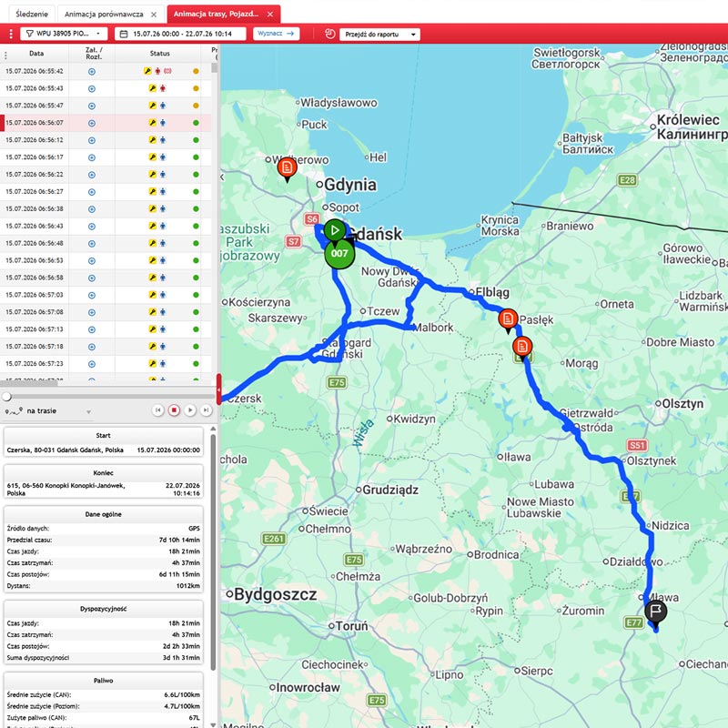The image size is (728, 728).
Task: Click the Dyspozycyjność section header
Action: 103,609
